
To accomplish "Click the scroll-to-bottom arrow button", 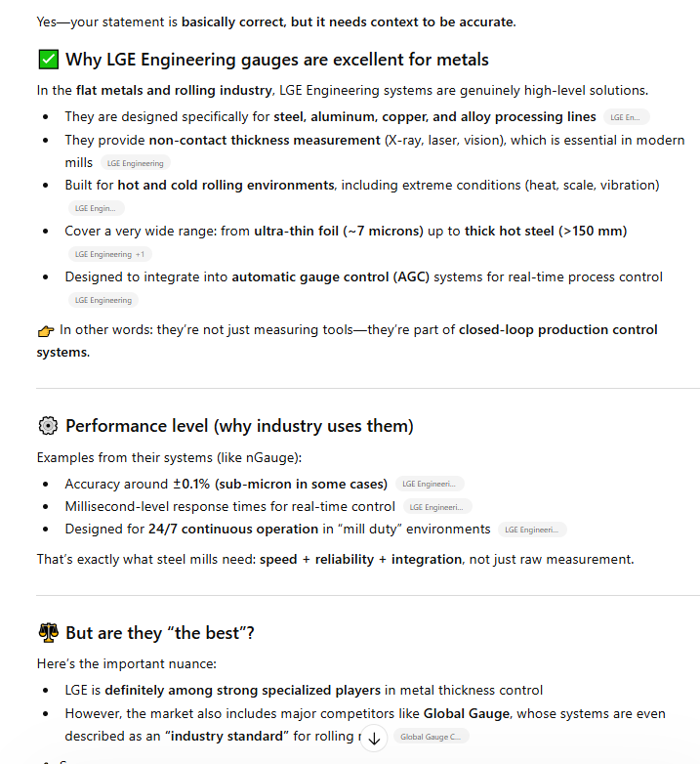I will 374,739.
